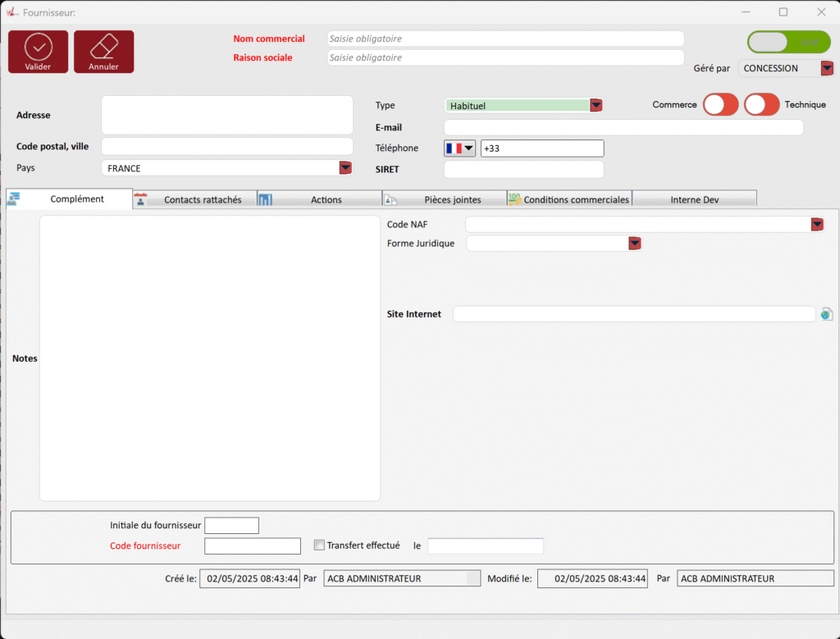This screenshot has width=840, height=639.
Task: Click the Nom commercial input field
Action: coord(504,39)
